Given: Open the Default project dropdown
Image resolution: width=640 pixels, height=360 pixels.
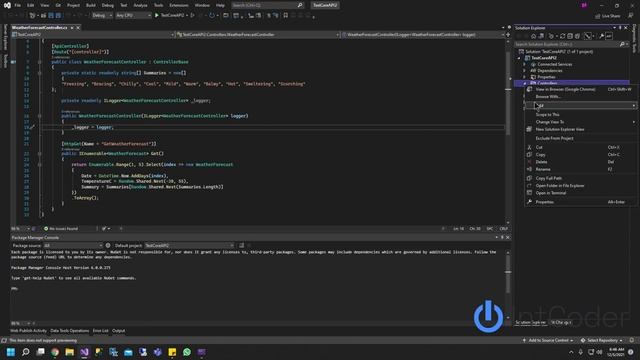Looking at the screenshot, I should tap(189, 246).
